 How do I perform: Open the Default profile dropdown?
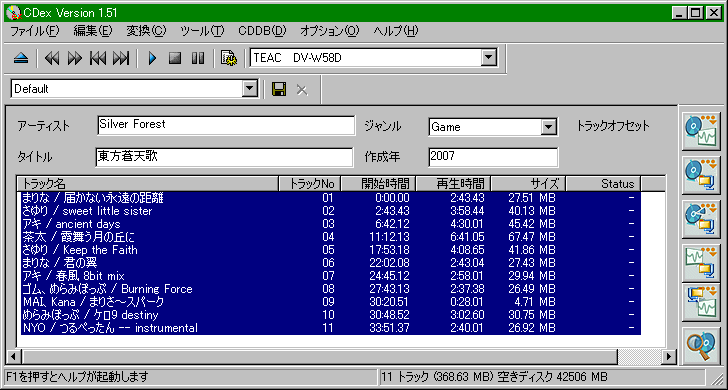pos(250,89)
